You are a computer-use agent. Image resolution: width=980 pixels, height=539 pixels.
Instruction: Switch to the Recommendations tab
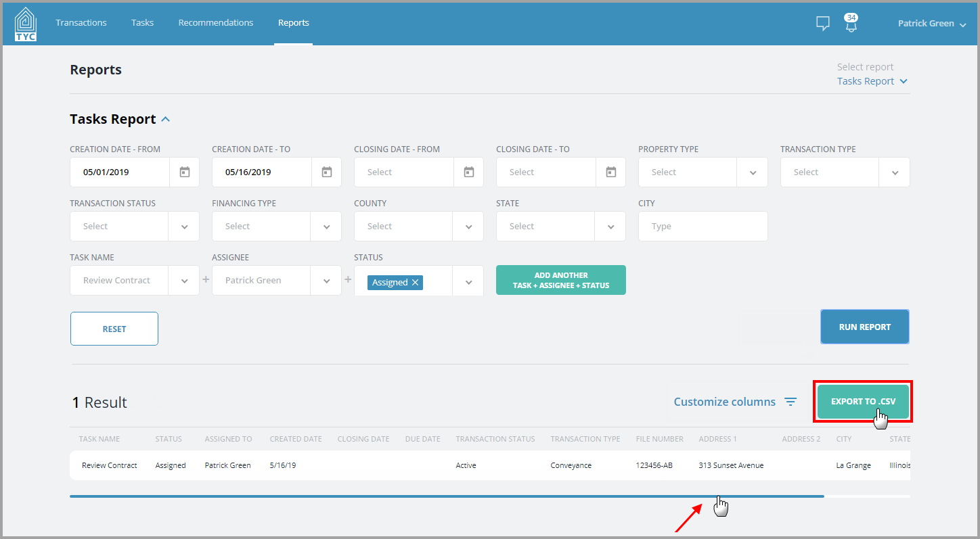coord(215,22)
